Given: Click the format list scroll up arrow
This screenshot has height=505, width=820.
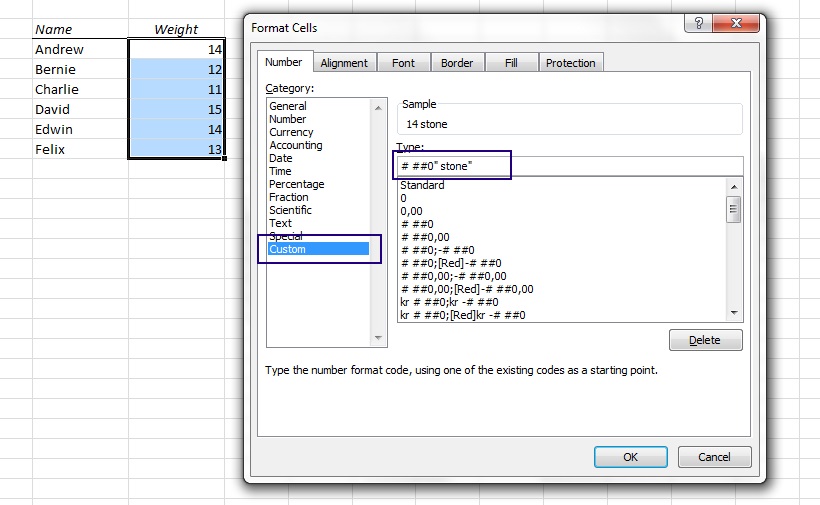Looking at the screenshot, I should [734, 187].
